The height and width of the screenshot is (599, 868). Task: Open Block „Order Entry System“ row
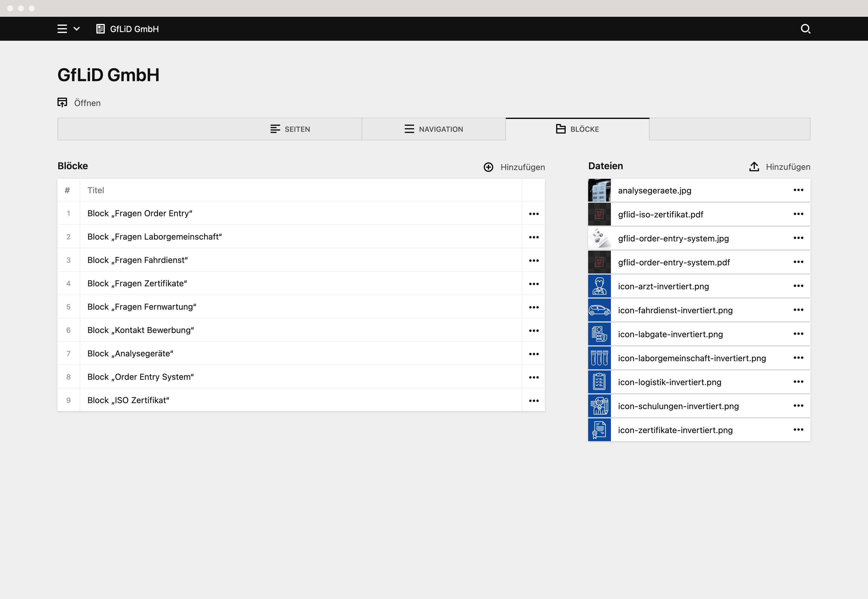tap(301, 377)
